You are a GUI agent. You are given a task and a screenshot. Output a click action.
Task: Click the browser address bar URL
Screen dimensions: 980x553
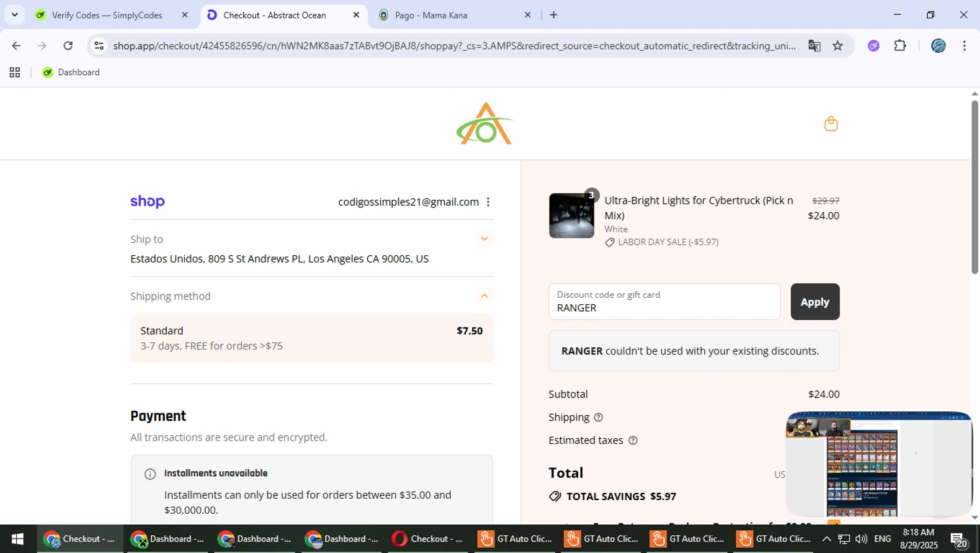click(454, 46)
